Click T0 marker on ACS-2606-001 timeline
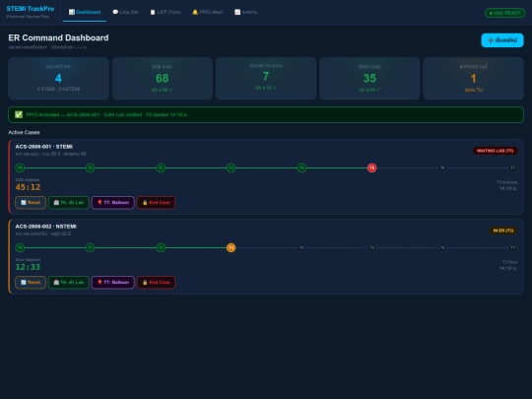Viewport: 532px width, 399px height. point(20,167)
